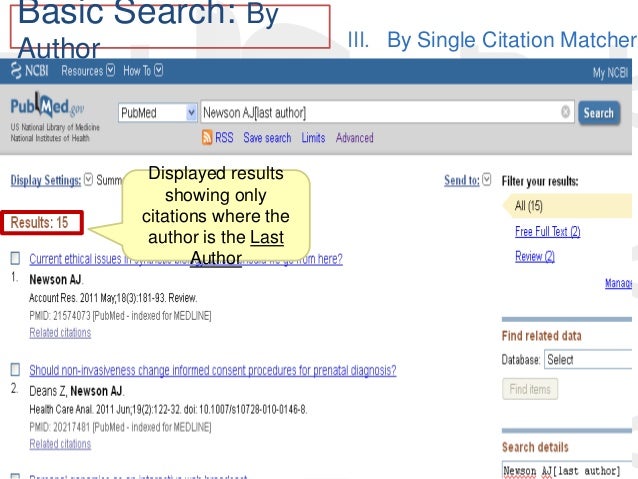
Task: Open the How To dropdown menu
Action: [143, 71]
